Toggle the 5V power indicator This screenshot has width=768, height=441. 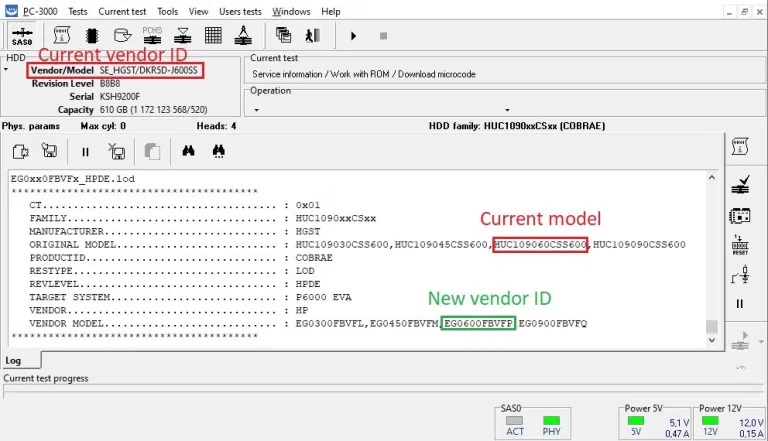point(636,422)
